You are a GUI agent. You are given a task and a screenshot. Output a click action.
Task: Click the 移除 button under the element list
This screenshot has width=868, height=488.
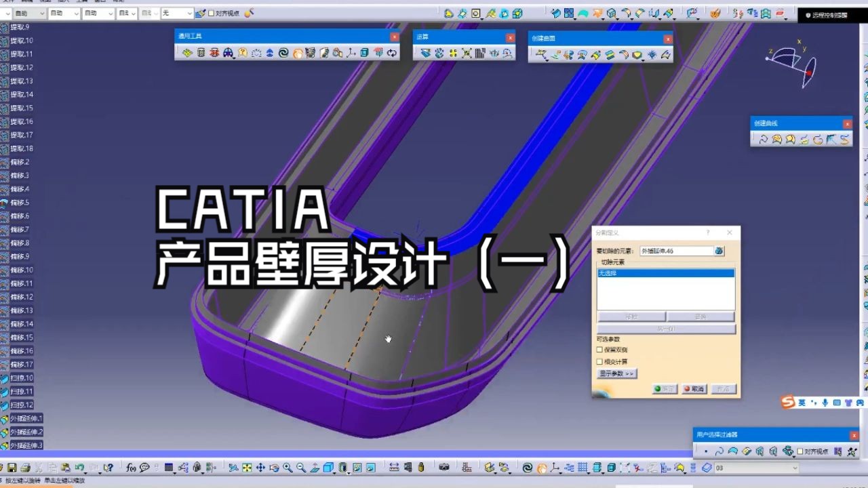631,317
